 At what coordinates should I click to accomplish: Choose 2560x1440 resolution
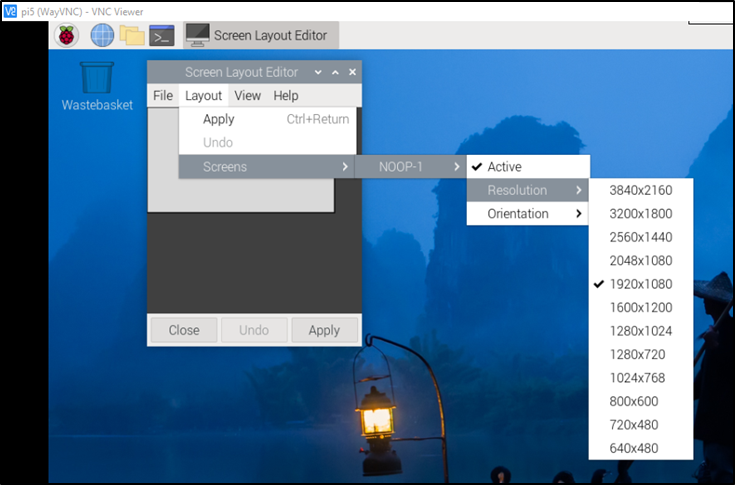[641, 237]
